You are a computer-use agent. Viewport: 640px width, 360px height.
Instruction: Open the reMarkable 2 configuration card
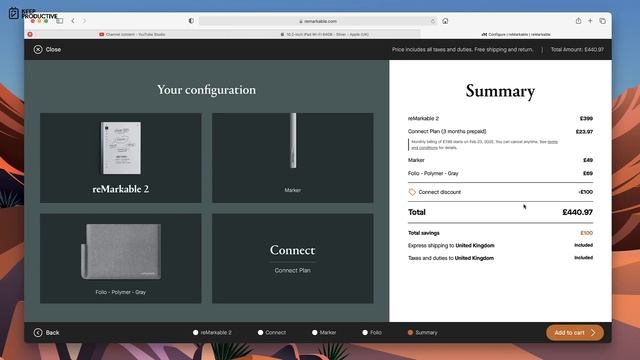(120, 158)
